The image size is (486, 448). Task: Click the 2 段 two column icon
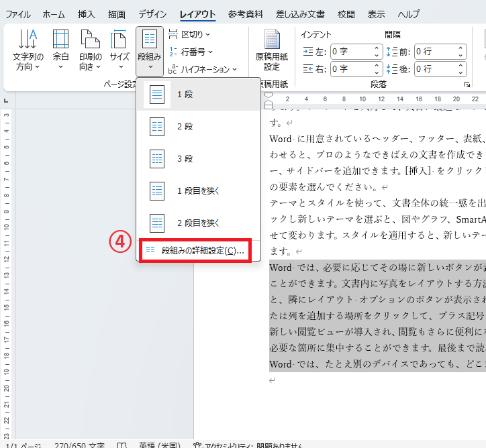click(157, 127)
